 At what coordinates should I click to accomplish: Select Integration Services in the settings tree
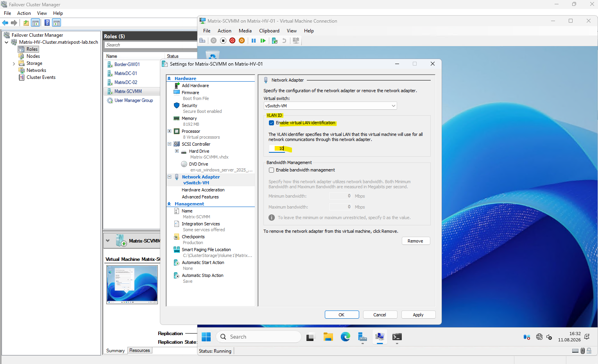tap(201, 224)
